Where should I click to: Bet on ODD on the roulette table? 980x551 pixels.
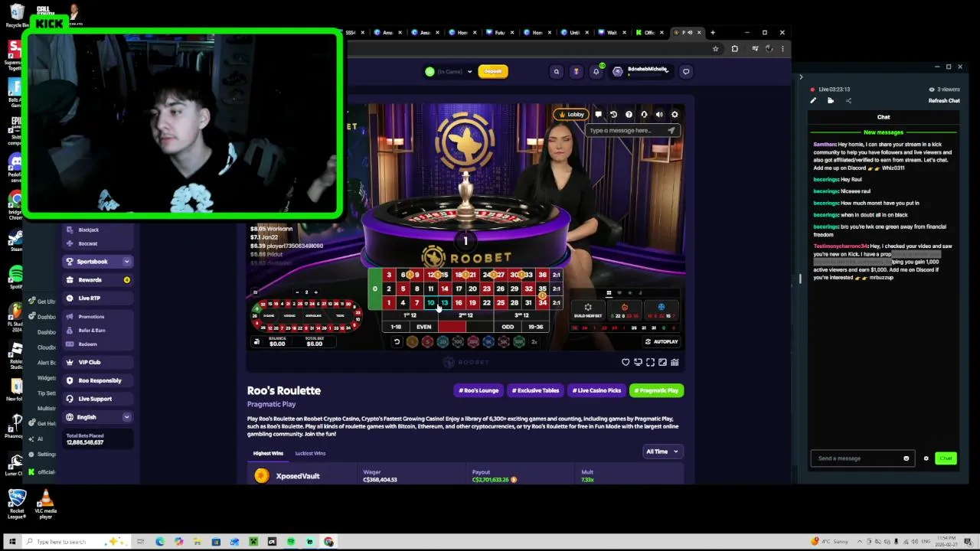[508, 327]
